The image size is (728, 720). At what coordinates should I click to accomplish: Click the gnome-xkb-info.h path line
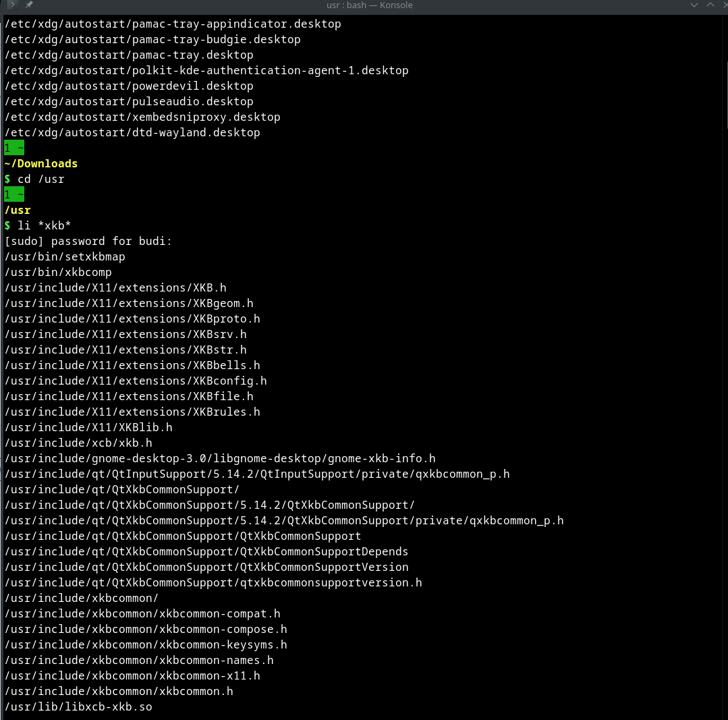220,458
